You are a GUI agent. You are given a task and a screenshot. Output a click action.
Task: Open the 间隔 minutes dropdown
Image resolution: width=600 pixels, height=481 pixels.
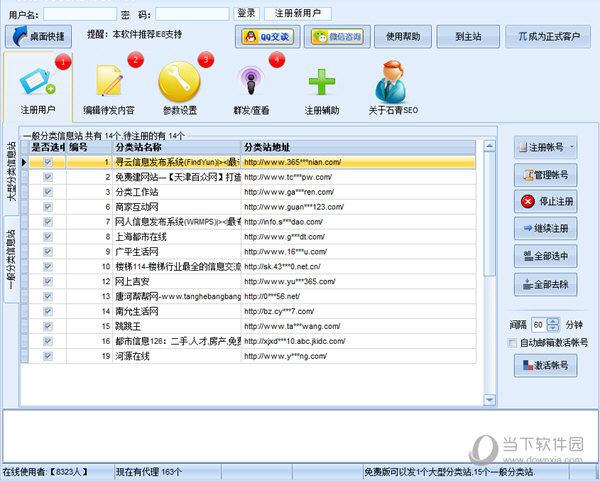(553, 326)
